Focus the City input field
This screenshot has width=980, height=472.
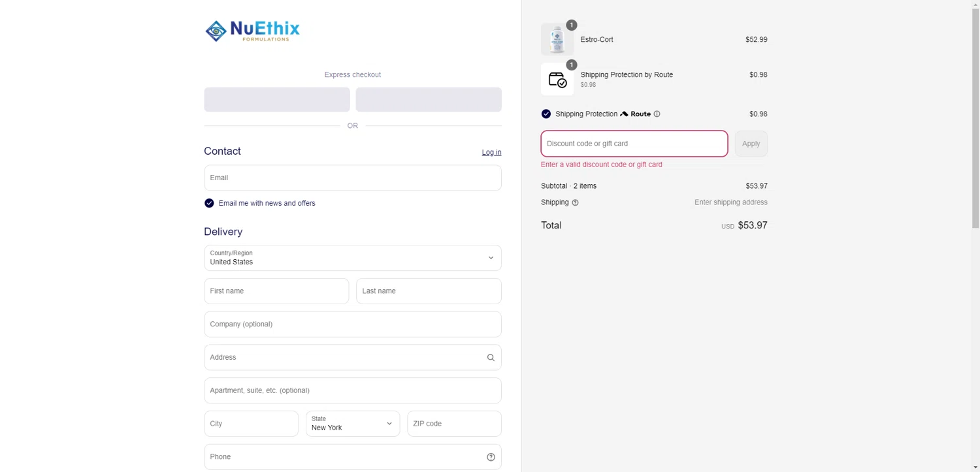pos(251,424)
